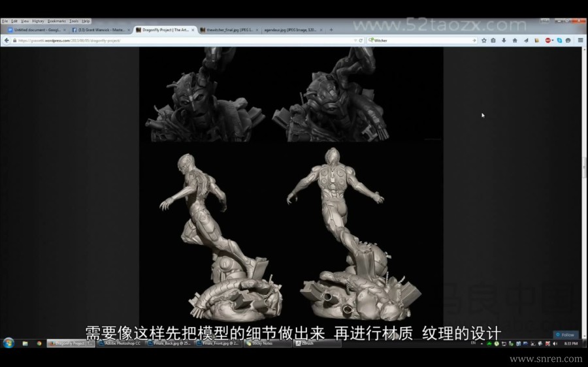Open the Windows Start orb
The image size is (588, 367).
(x=8, y=343)
